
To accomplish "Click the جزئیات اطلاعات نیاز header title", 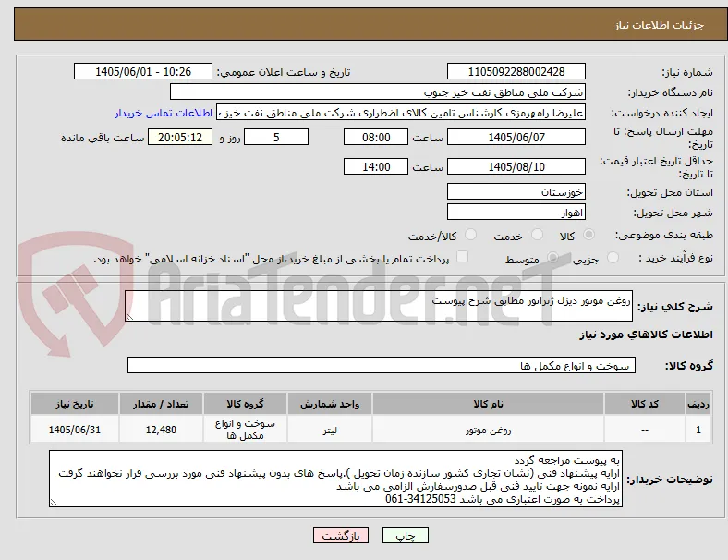I will (660, 25).
